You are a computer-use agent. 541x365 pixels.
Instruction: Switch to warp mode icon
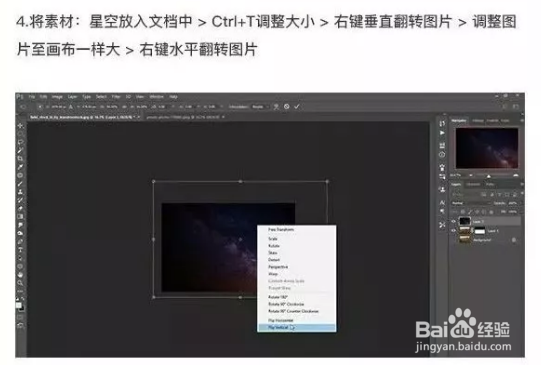(276, 107)
